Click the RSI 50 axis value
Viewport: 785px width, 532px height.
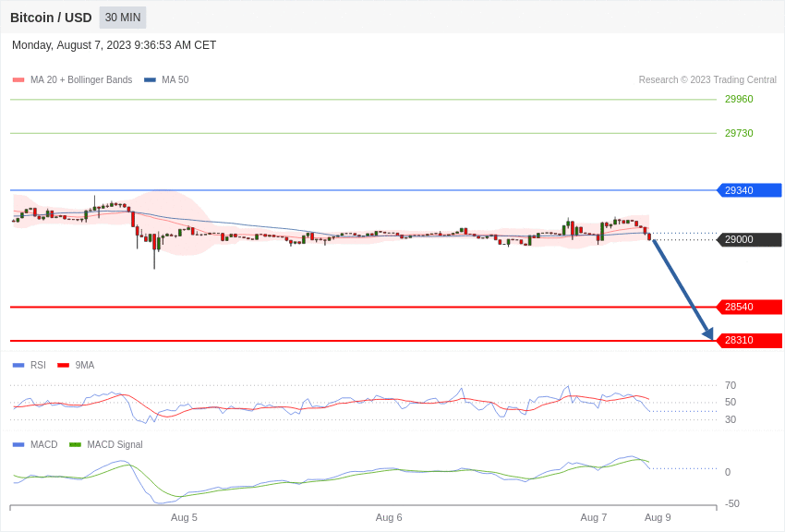click(x=731, y=402)
